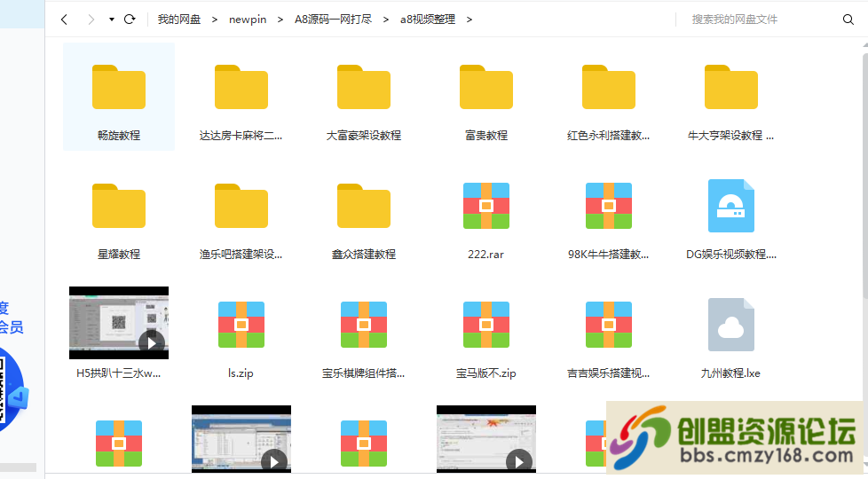Open the 富贵教程 folder icon
Viewport: 868px width, 479px height.
[x=486, y=87]
